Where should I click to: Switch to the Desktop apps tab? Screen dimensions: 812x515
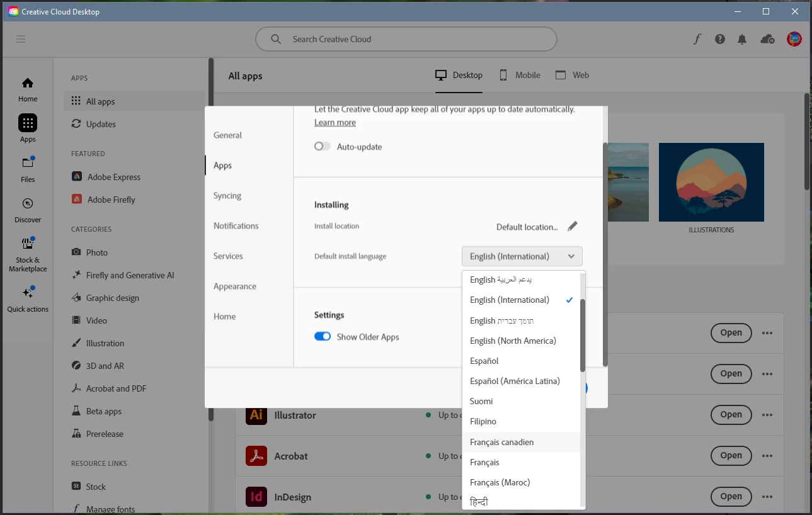459,75
